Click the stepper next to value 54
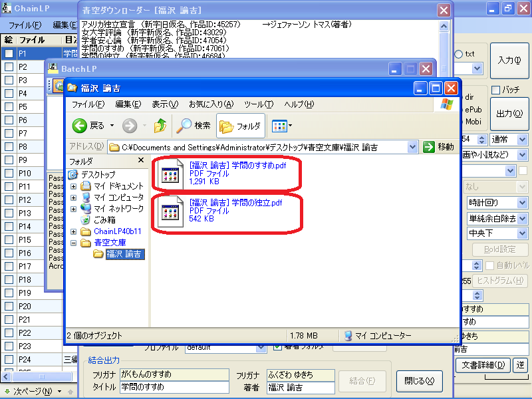The height and width of the screenshot is (399, 532). coord(481,140)
